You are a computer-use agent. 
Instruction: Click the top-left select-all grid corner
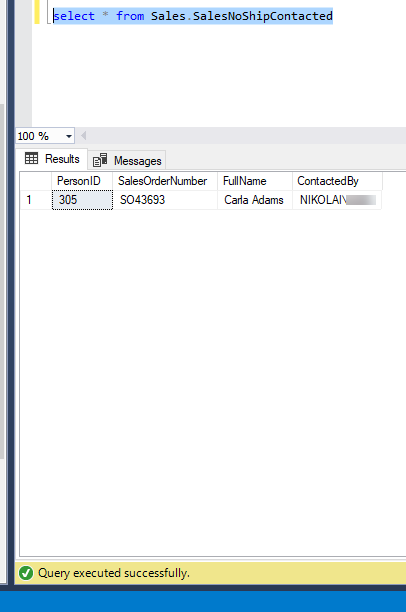coord(36,181)
